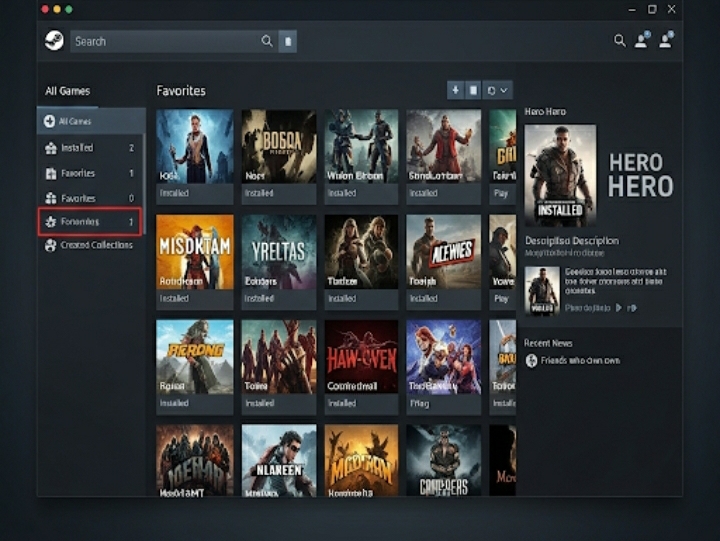
Task: Select the All Games tab heading
Action: [x=67, y=91]
